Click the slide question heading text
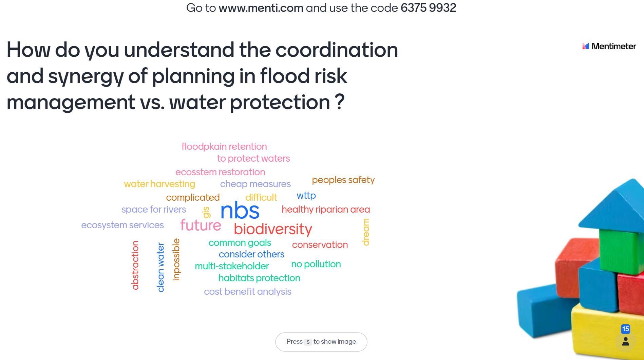Image resolution: width=644 pixels, height=360 pixels. [202, 76]
